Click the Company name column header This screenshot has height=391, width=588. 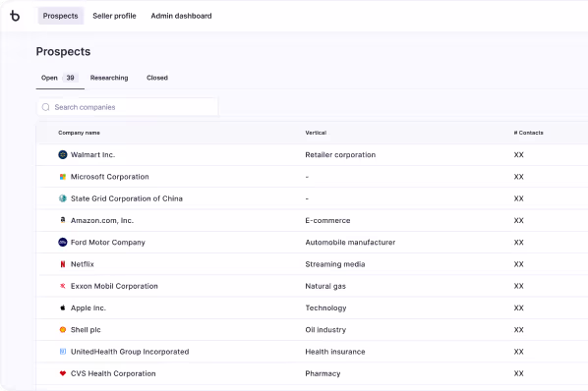[x=79, y=133]
